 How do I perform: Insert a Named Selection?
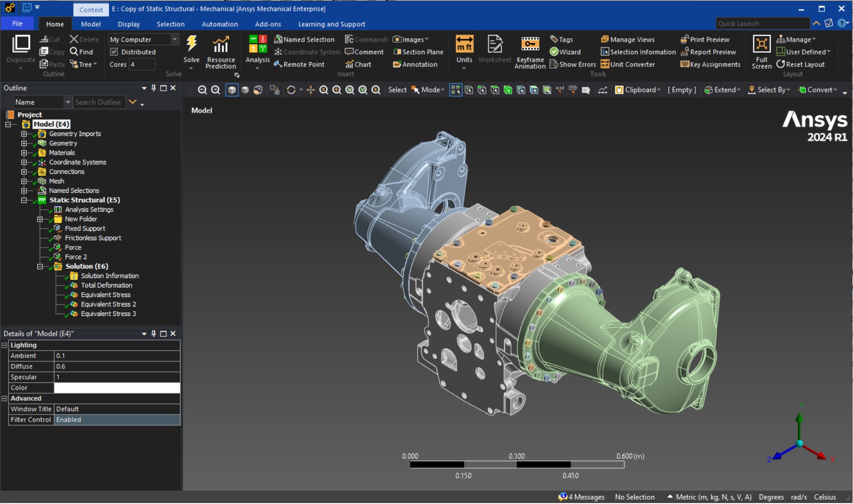[x=305, y=39]
